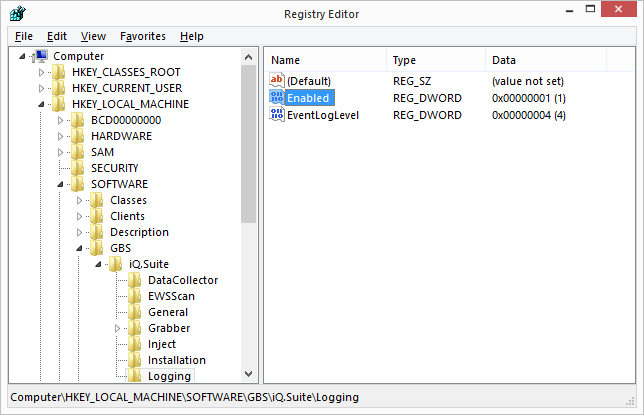Viewport: 644px width, 415px height.
Task: Open the Favorites menu
Action: (x=143, y=36)
